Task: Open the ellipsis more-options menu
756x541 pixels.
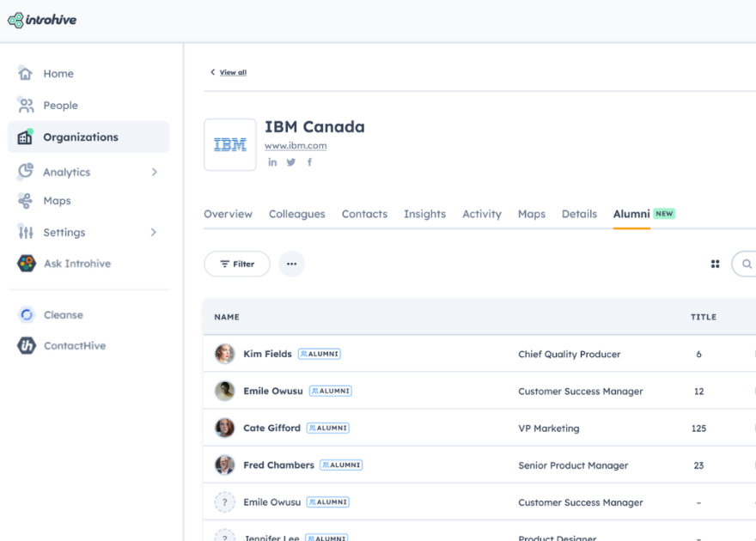Action: coord(291,264)
